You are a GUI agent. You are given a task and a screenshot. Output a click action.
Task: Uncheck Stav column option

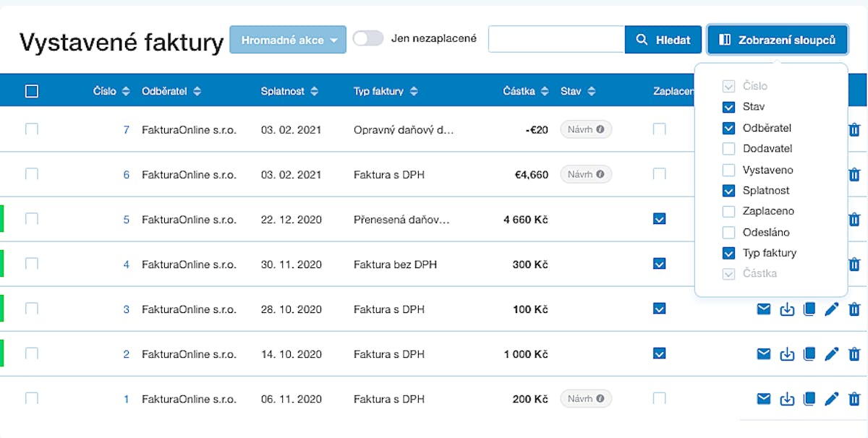click(729, 107)
